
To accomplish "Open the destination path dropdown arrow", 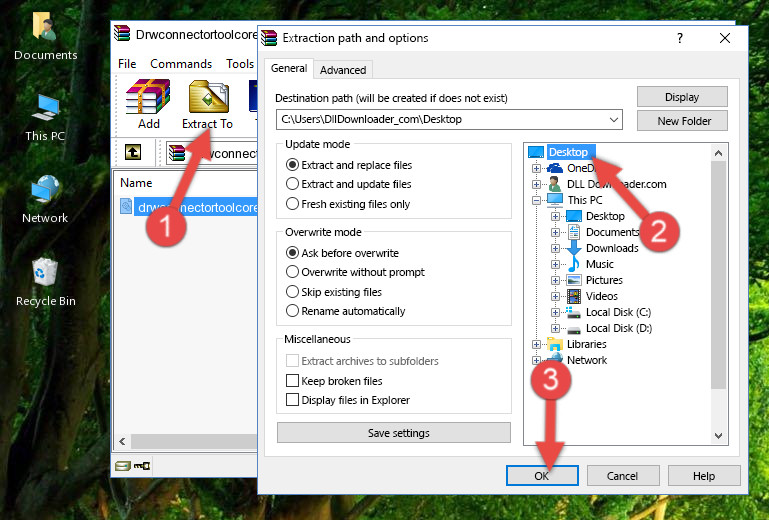I will click(614, 120).
